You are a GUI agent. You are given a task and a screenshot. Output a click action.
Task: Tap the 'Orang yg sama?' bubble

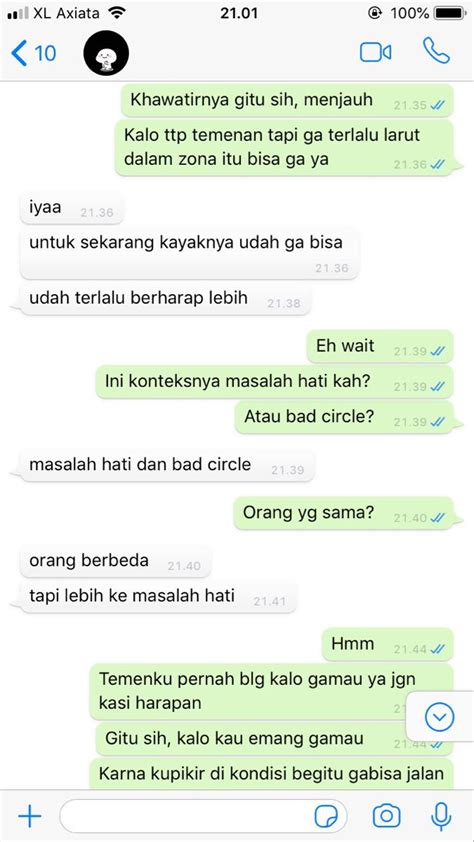click(344, 513)
